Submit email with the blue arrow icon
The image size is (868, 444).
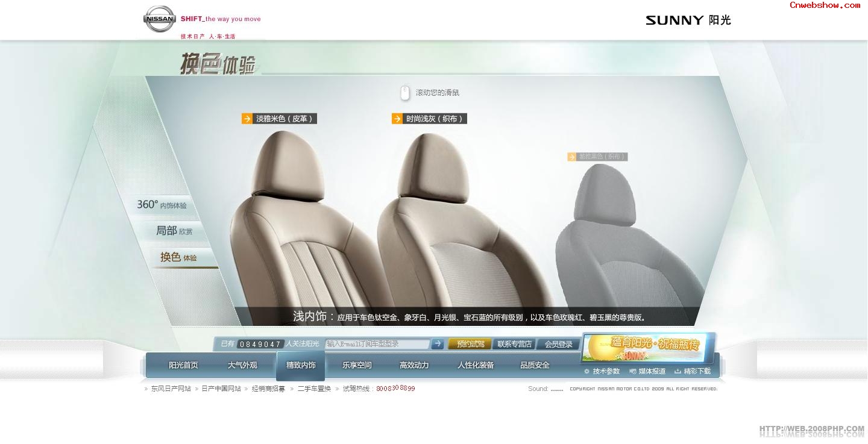438,344
